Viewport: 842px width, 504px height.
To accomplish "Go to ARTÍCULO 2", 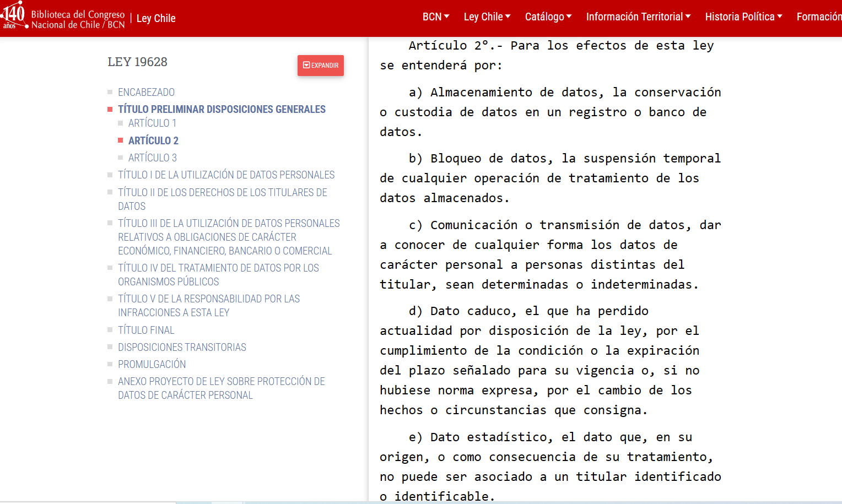I will (x=153, y=140).
